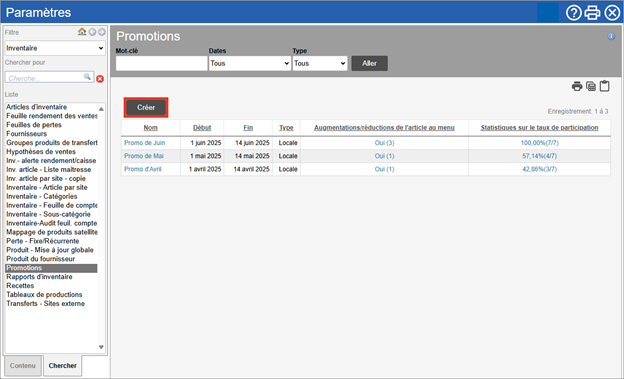Image resolution: width=624 pixels, height=379 pixels.
Task: Print the promotions list with printer icon
Action: pos(577,86)
